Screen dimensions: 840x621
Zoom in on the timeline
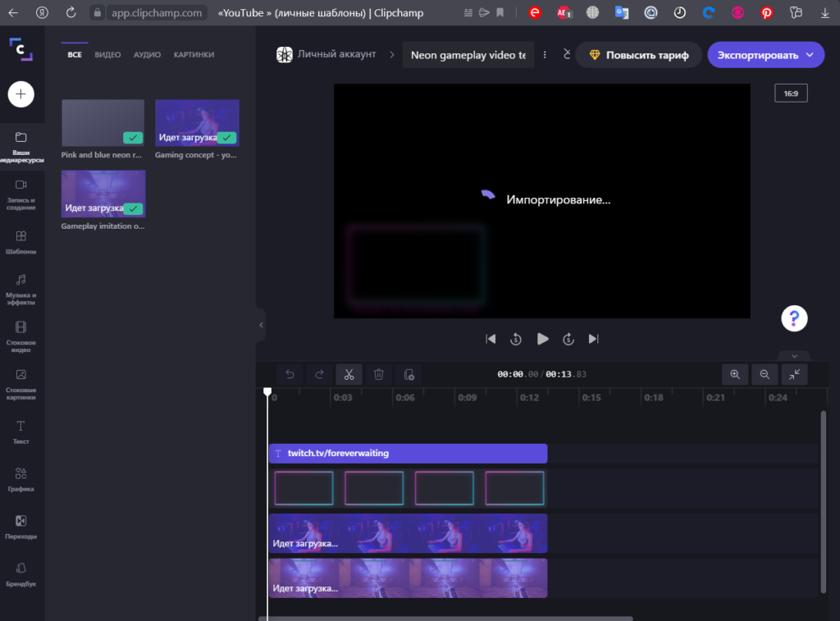(x=735, y=375)
